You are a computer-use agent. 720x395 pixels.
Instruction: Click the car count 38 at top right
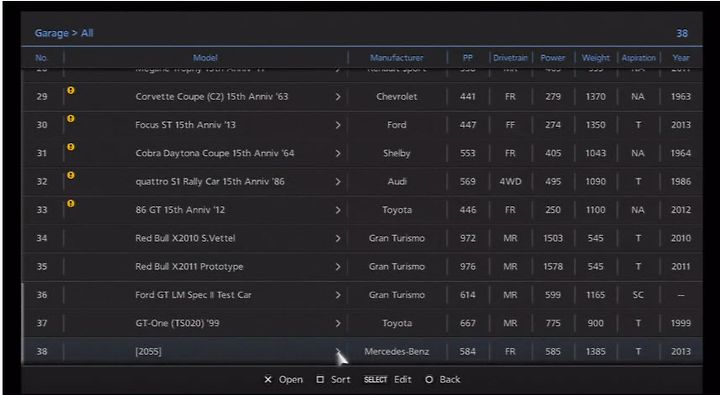coord(682,33)
